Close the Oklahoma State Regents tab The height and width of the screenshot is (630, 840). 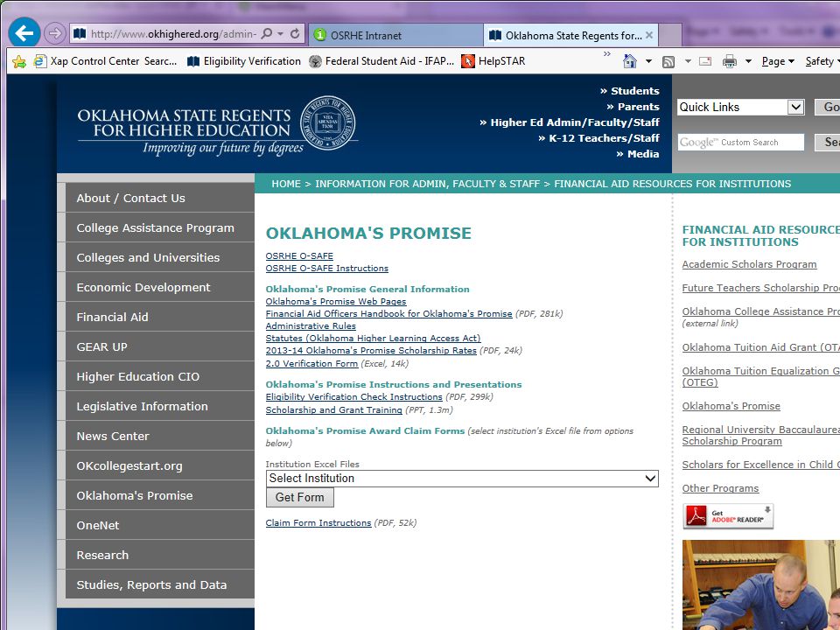point(649,35)
